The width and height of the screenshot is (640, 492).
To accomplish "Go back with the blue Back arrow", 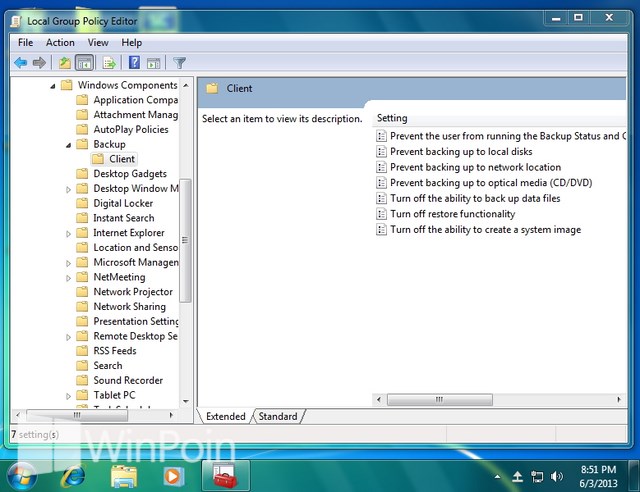I will [20, 63].
